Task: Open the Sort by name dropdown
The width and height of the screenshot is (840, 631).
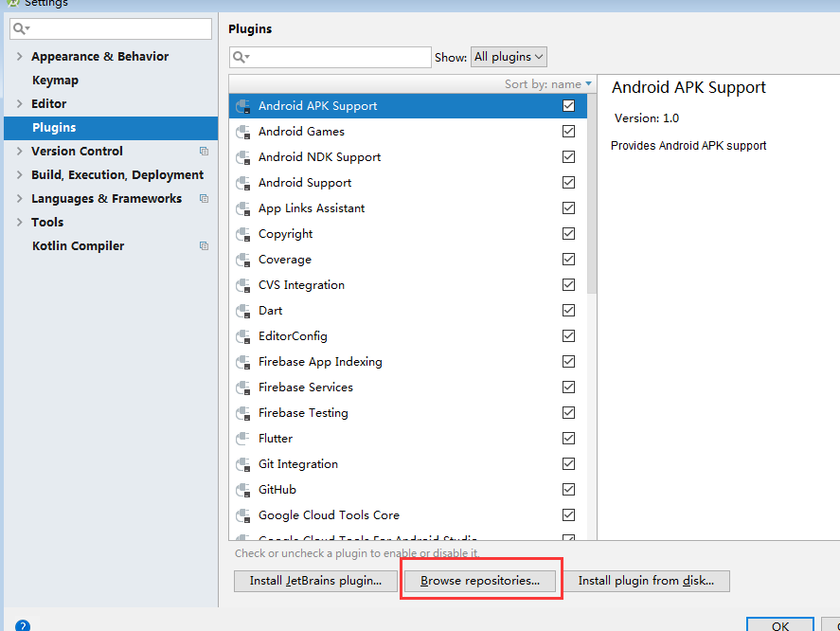Action: (x=547, y=84)
